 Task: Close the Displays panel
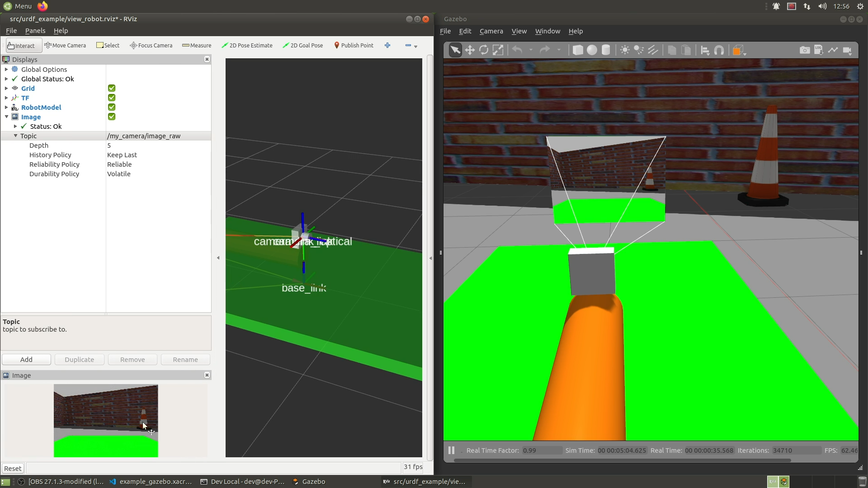(x=207, y=59)
